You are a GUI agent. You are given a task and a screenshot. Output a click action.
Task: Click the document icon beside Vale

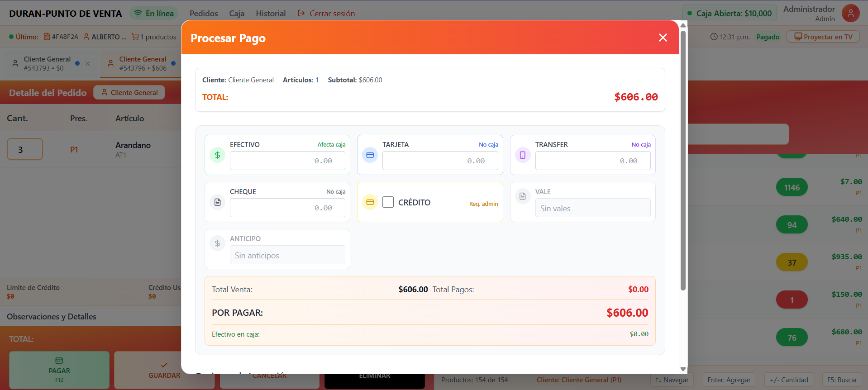click(x=523, y=196)
